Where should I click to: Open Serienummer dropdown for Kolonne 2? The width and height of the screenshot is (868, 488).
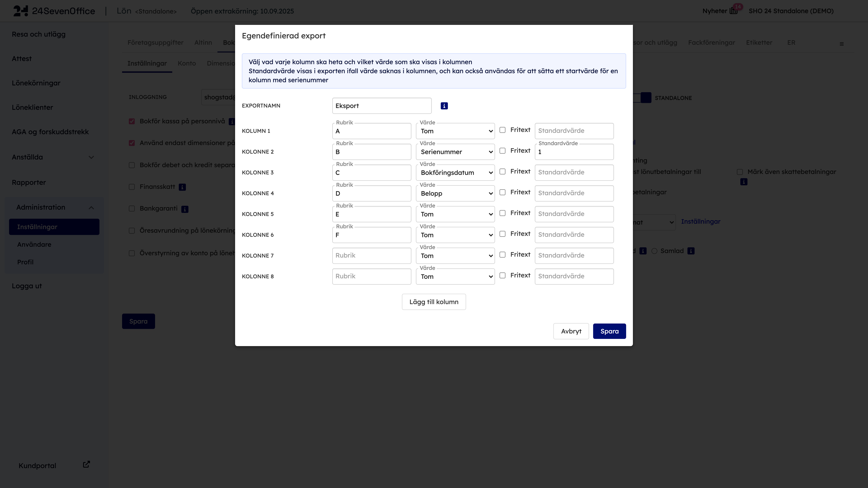(455, 152)
